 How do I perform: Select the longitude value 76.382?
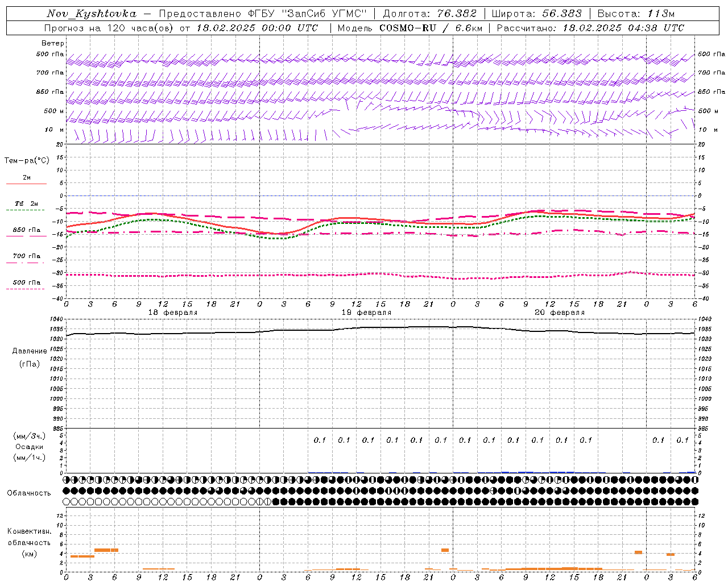[x=458, y=14]
